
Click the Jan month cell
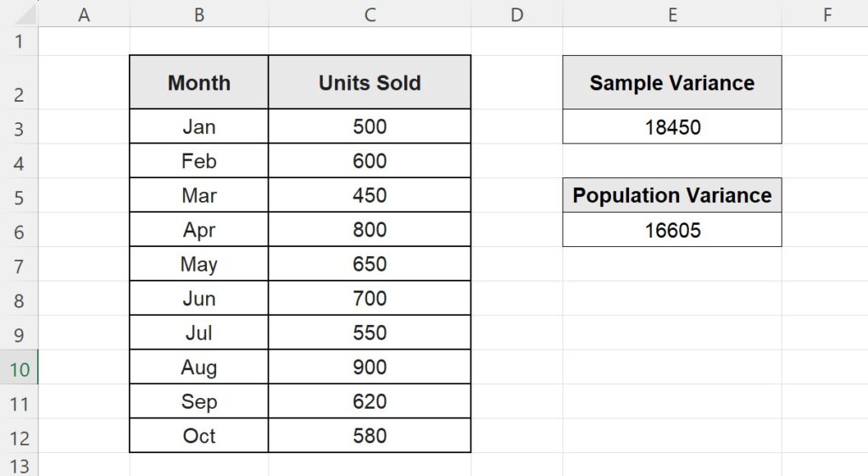coord(199,127)
